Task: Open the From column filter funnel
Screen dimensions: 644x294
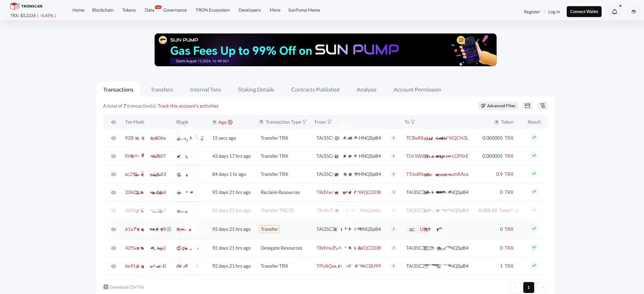Action: (x=329, y=122)
